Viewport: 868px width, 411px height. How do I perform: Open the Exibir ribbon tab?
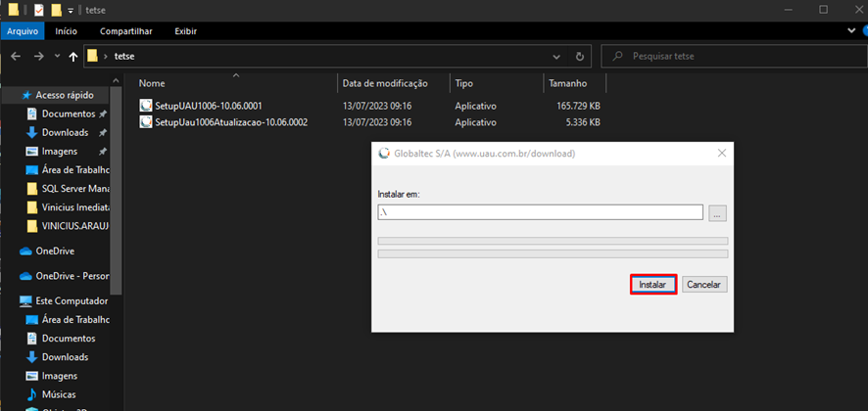[x=185, y=30]
